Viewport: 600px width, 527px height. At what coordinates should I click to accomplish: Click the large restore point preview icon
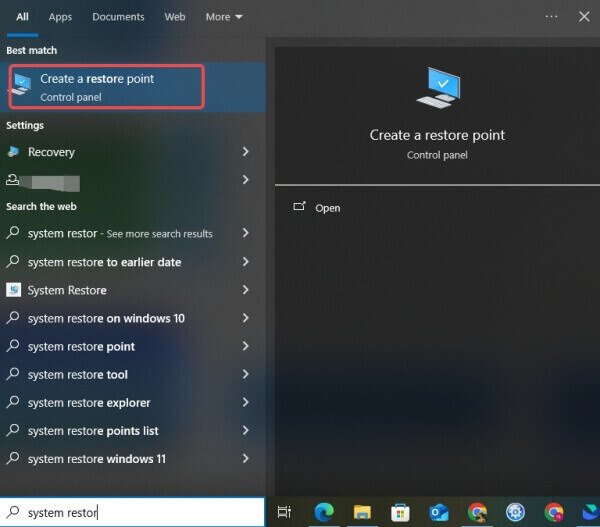439,88
